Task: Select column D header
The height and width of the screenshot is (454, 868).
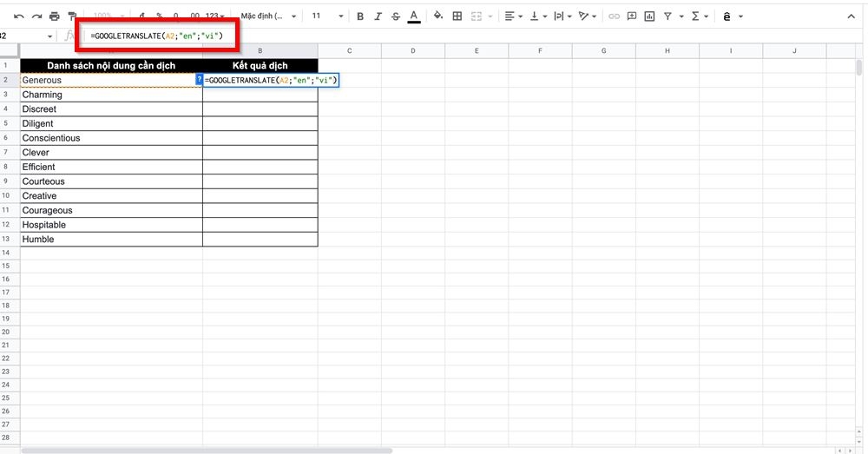Action: click(413, 51)
